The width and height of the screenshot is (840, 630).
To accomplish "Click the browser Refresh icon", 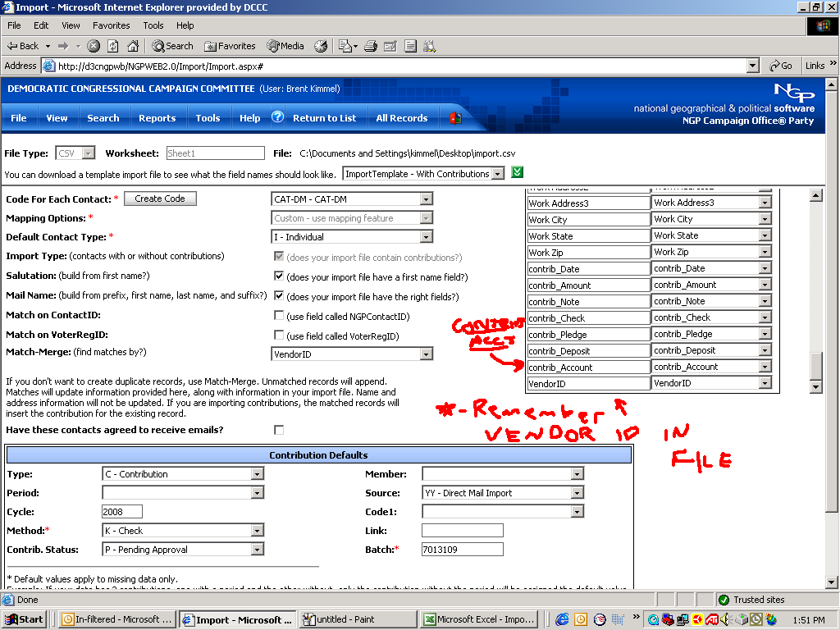I will (x=113, y=46).
